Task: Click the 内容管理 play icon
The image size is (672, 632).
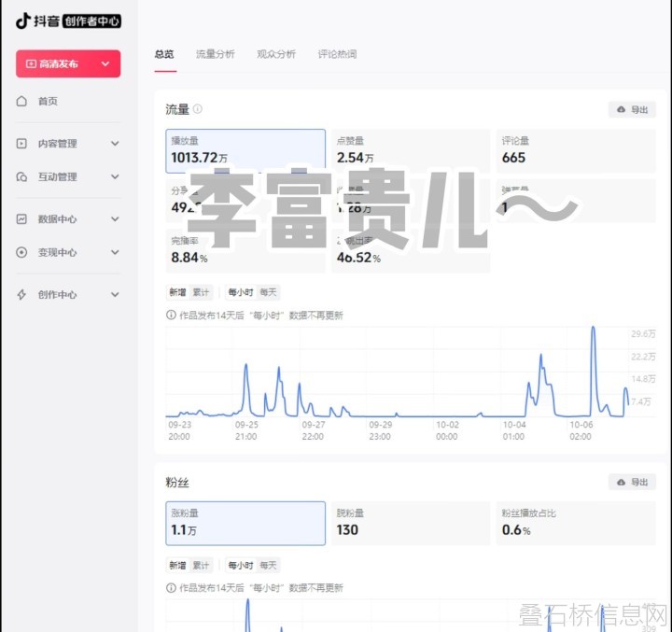Action: [21, 144]
